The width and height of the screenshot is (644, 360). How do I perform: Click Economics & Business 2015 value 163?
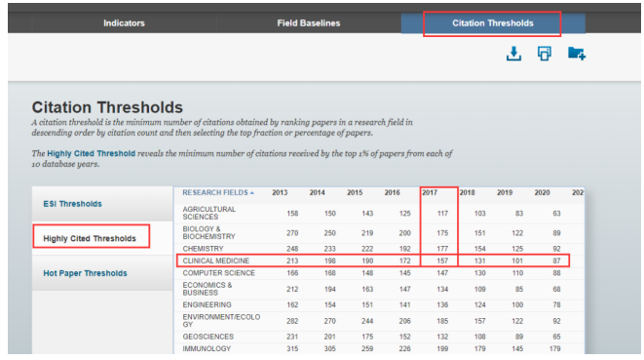(367, 289)
